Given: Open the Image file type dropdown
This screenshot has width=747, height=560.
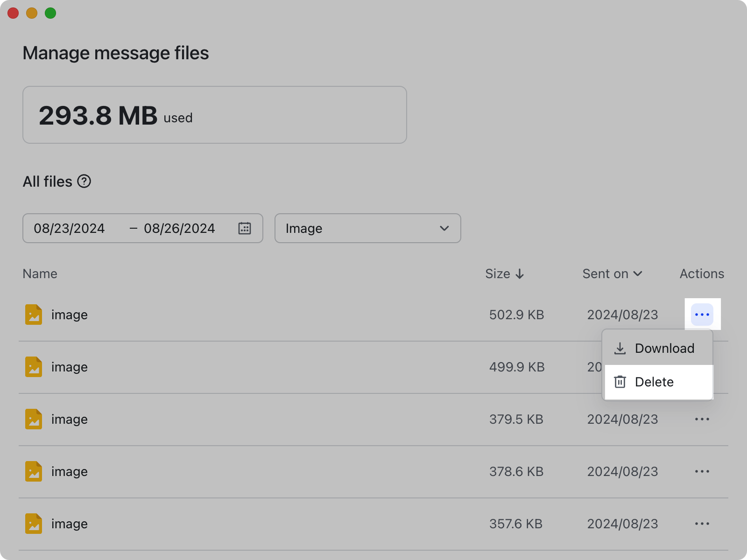Looking at the screenshot, I should point(367,228).
